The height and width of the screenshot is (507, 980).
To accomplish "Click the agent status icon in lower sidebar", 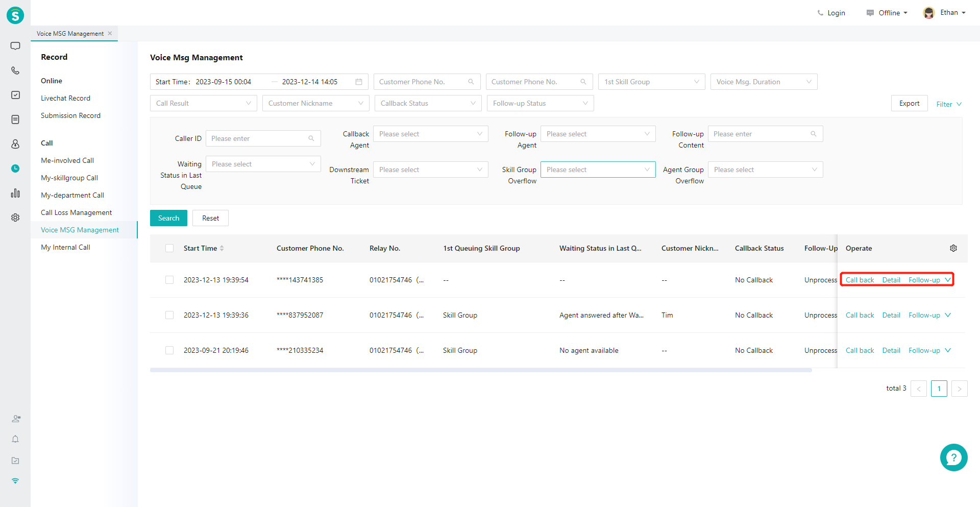I will pos(16,419).
